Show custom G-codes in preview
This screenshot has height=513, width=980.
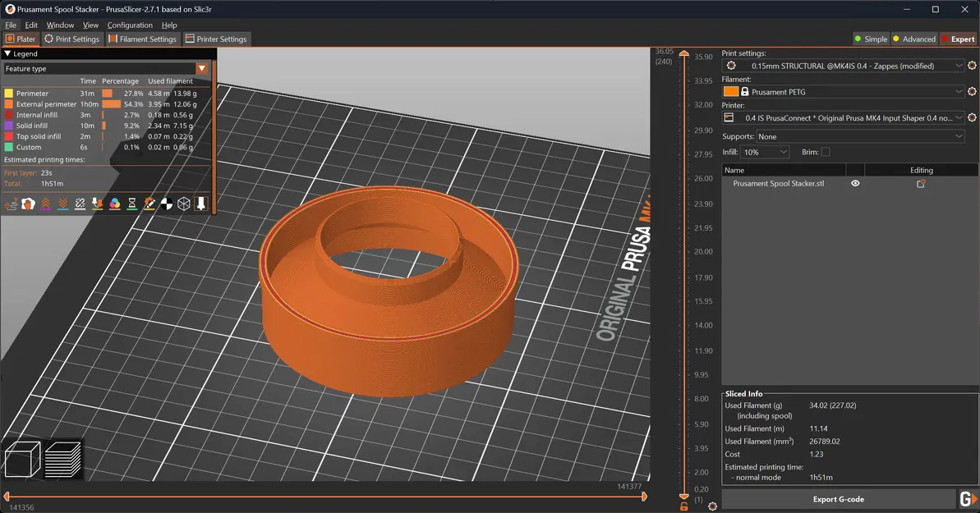[150, 204]
